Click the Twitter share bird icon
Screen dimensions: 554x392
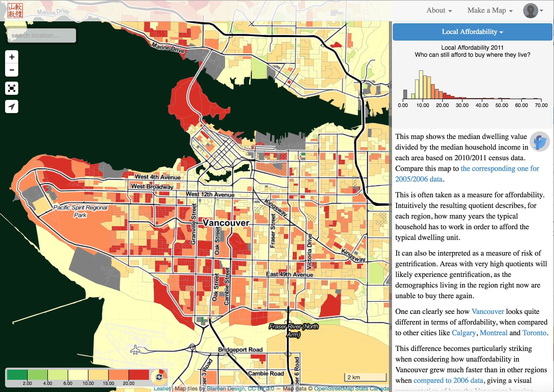pyautogui.click(x=540, y=141)
